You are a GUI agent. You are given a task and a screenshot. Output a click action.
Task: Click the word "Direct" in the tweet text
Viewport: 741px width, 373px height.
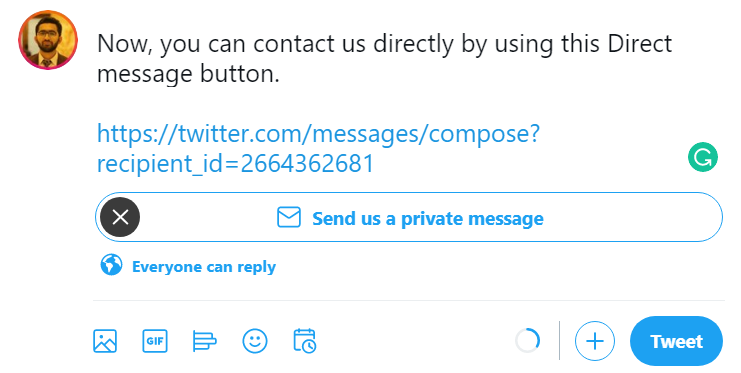click(639, 43)
